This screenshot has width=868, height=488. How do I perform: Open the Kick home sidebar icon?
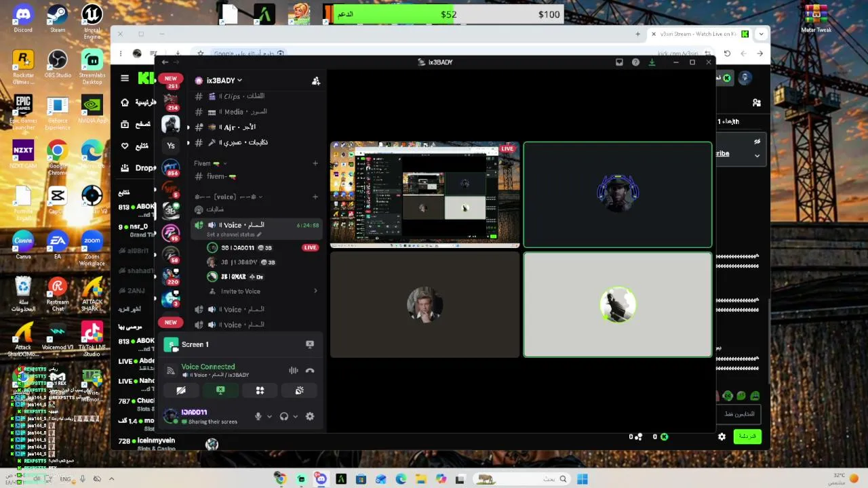click(x=125, y=102)
